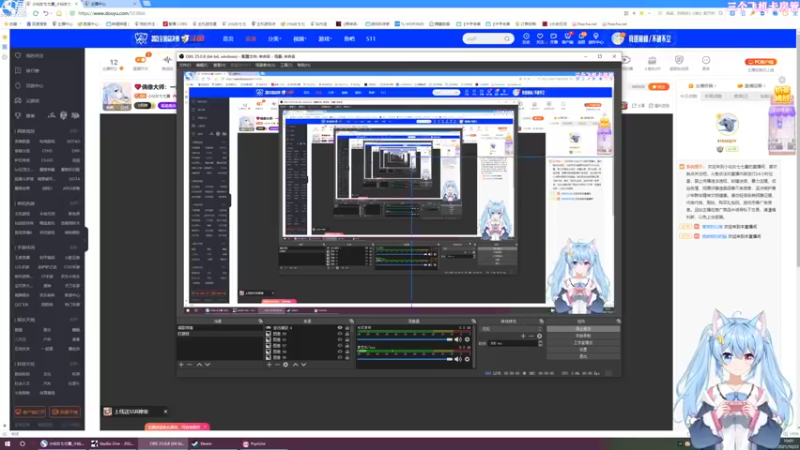Image resolution: width=800 pixels, height=450 pixels.
Task: Open the OBS 查看 (View) menu
Action: click(x=219, y=65)
